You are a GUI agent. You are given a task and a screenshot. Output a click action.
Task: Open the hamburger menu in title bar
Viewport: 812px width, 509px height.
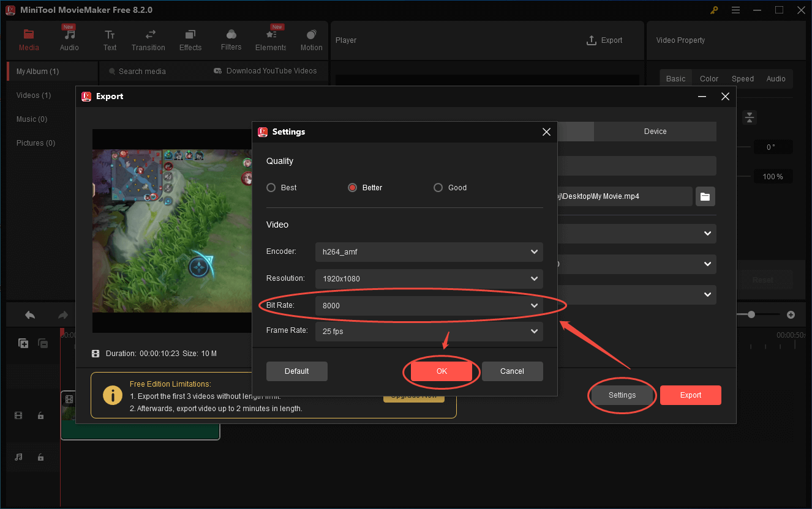(735, 10)
